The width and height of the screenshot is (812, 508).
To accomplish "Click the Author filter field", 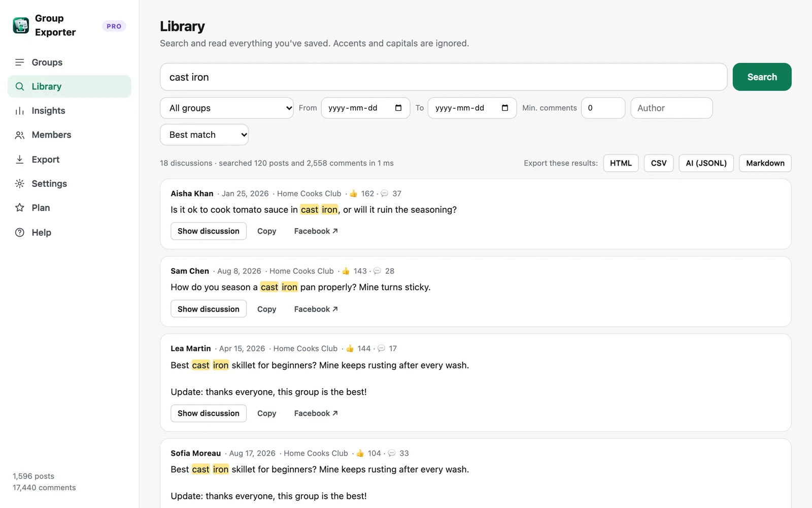I will click(671, 108).
